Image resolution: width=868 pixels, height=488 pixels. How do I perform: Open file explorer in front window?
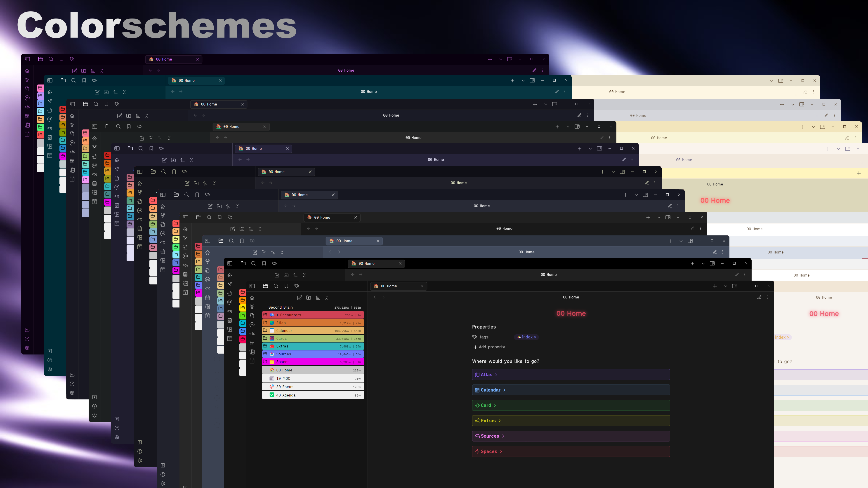point(266,286)
